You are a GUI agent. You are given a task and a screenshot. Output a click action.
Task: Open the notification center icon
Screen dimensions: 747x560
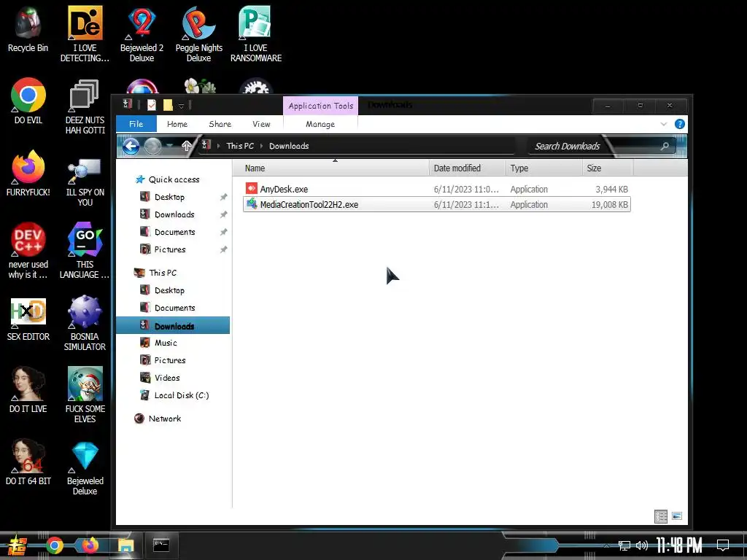723,545
